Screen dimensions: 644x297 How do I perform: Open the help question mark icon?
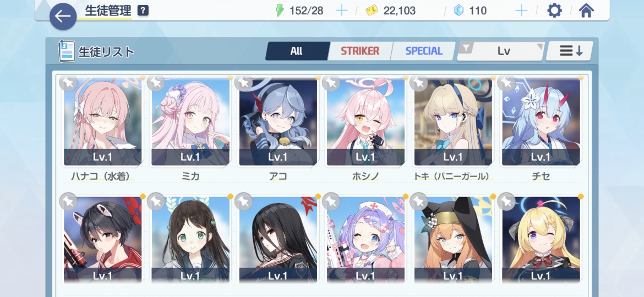coord(143,10)
